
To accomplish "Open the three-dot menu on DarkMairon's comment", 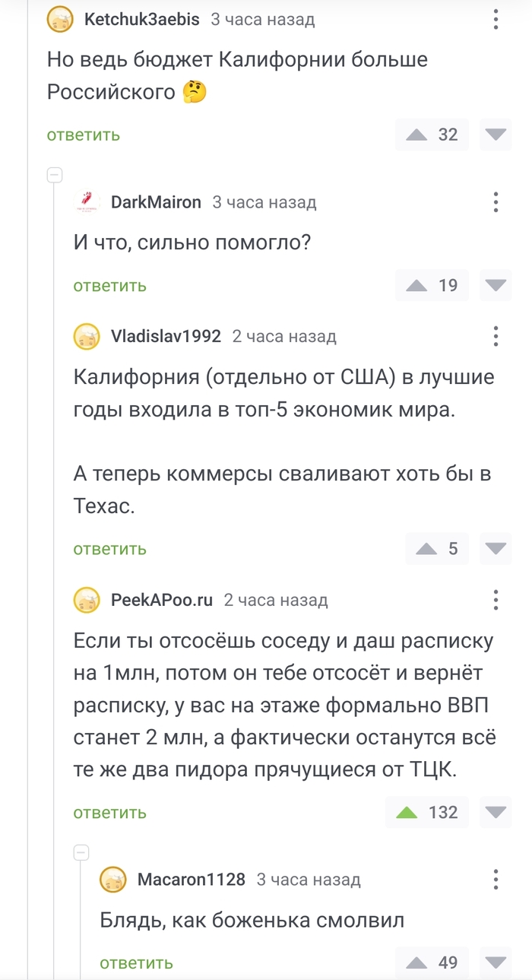I will point(495,202).
